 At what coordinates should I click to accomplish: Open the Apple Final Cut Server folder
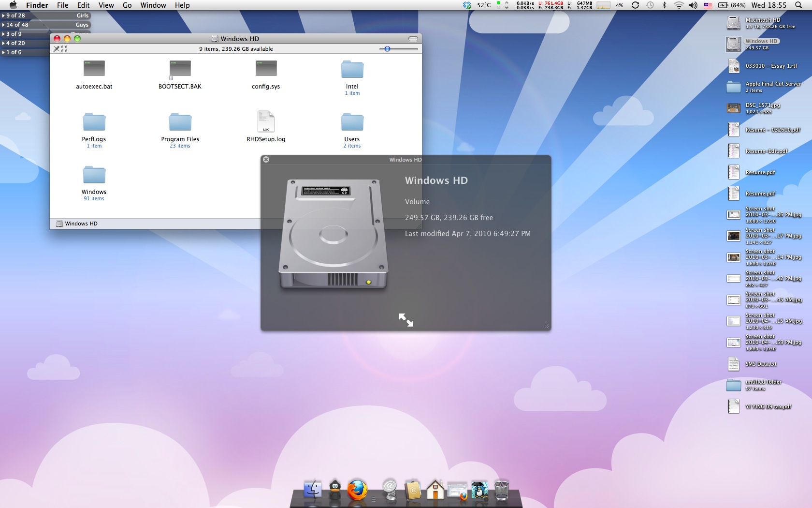click(x=734, y=87)
